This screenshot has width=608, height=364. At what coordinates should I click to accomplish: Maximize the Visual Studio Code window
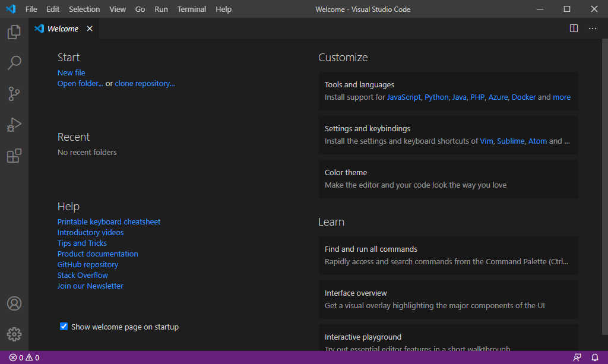(567, 9)
